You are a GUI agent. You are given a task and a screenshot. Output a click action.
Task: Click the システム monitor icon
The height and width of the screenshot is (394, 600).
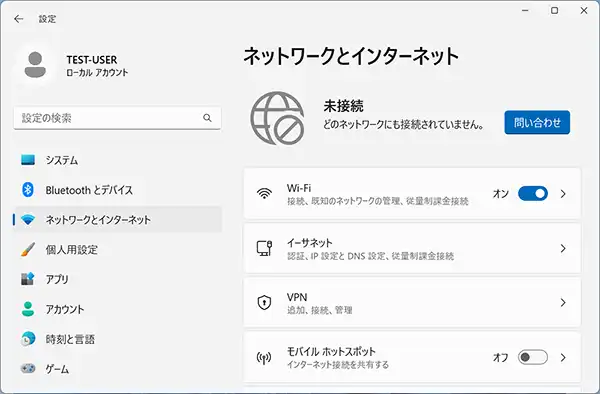click(28, 160)
